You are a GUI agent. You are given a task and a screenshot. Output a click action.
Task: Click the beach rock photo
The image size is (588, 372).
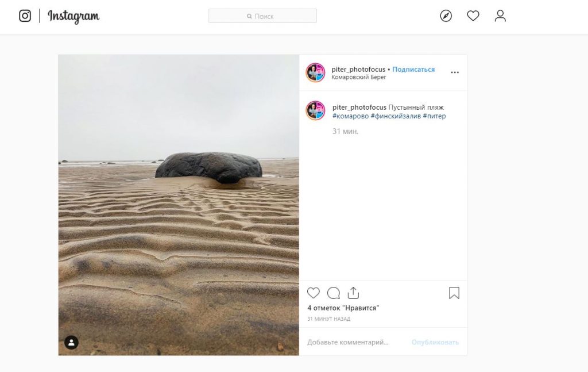179,205
